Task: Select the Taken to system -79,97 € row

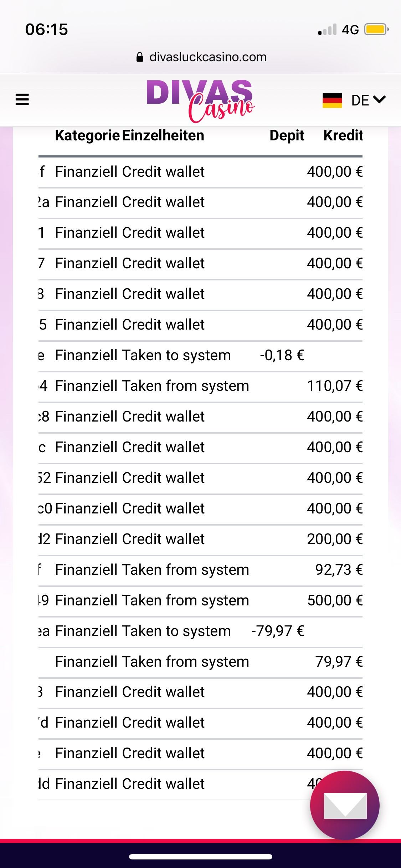Action: pyautogui.click(x=200, y=631)
